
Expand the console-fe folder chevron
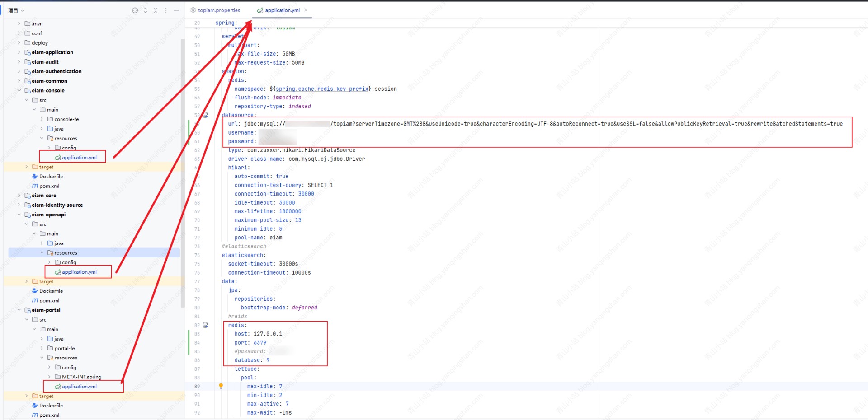pos(42,119)
